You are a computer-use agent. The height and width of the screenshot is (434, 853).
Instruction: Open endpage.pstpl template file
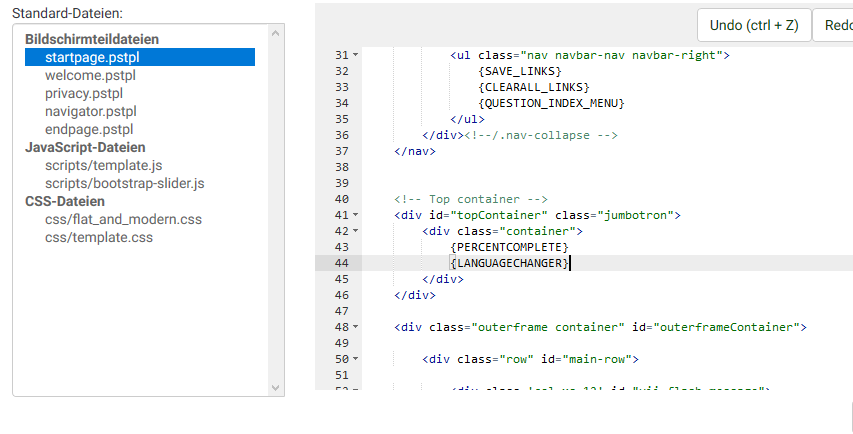click(x=88, y=129)
